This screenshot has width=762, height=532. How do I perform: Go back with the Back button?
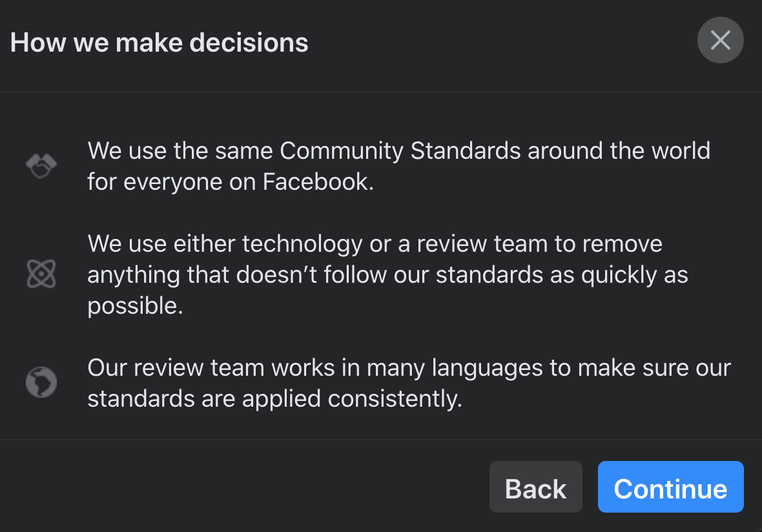click(x=535, y=487)
